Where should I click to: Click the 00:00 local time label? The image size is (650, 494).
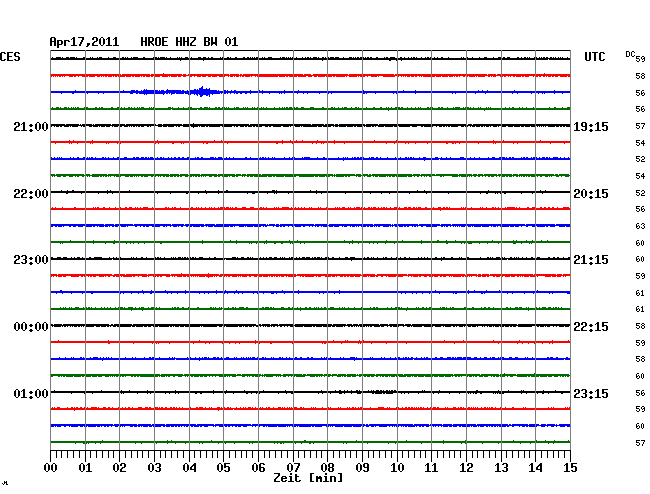click(x=31, y=327)
